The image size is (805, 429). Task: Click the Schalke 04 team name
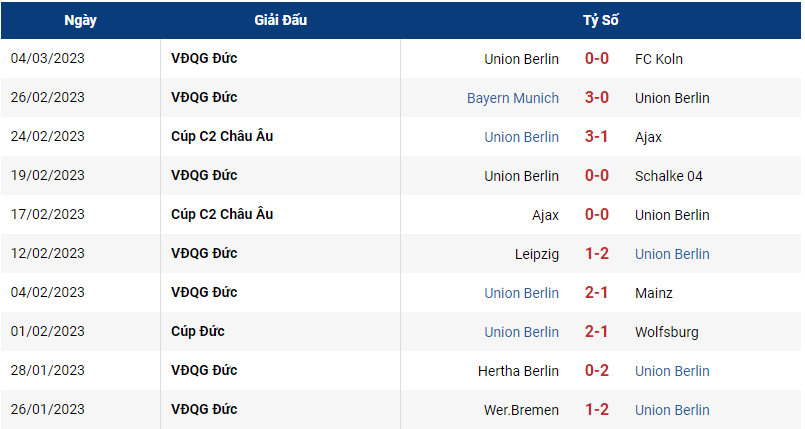(x=668, y=176)
